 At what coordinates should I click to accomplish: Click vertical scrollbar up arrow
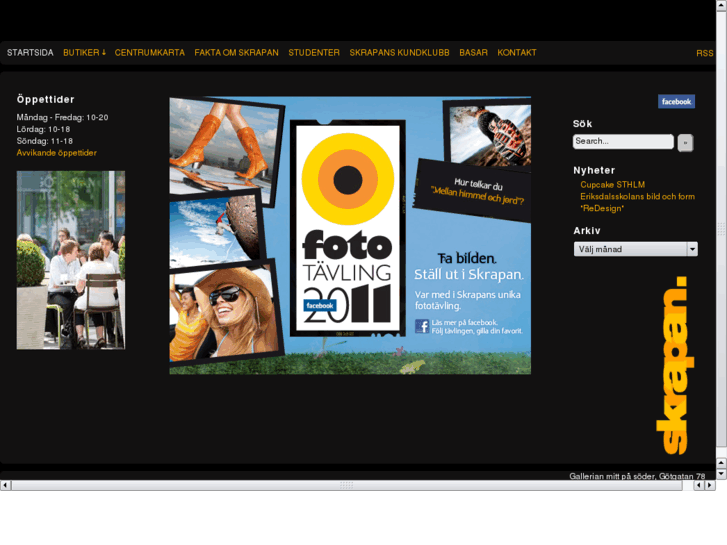pos(721,5)
